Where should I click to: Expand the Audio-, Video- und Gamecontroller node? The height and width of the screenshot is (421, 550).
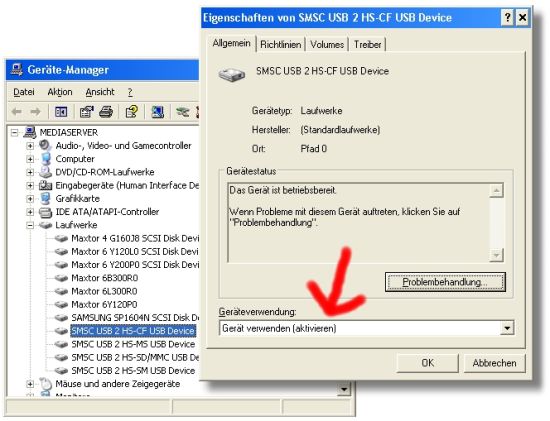30,146
